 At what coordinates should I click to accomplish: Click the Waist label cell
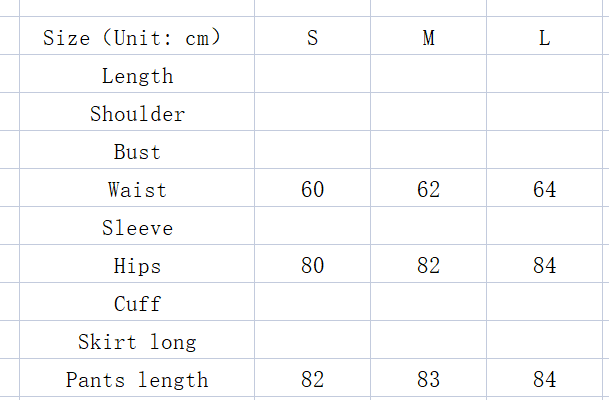pyautogui.click(x=137, y=190)
